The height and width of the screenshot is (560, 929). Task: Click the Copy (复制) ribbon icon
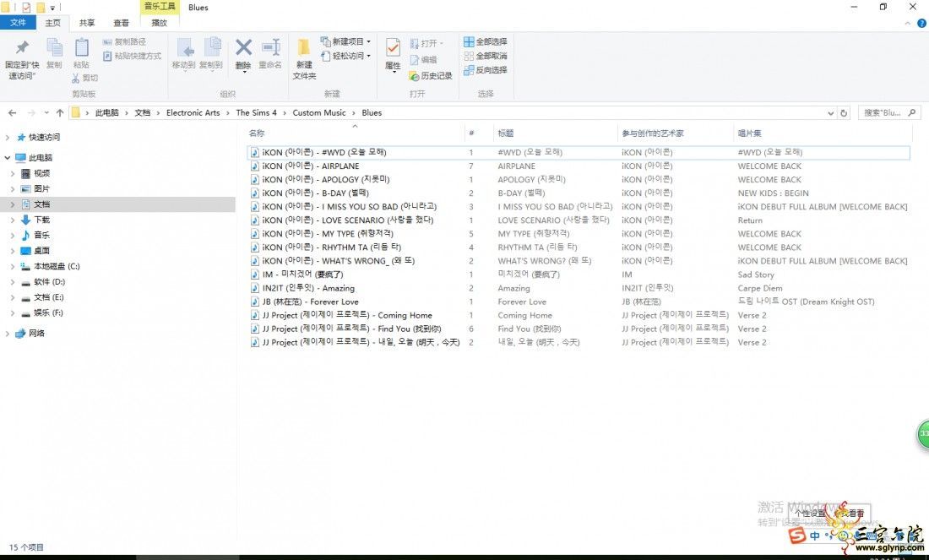54,47
